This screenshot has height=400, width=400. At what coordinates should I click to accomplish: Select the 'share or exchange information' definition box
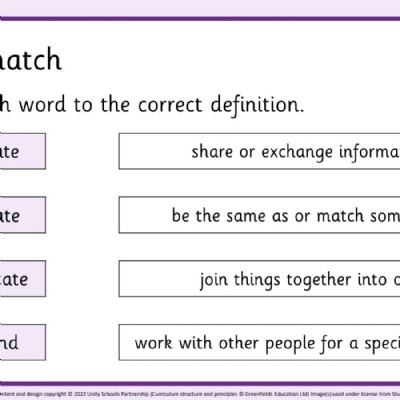pos(259,151)
